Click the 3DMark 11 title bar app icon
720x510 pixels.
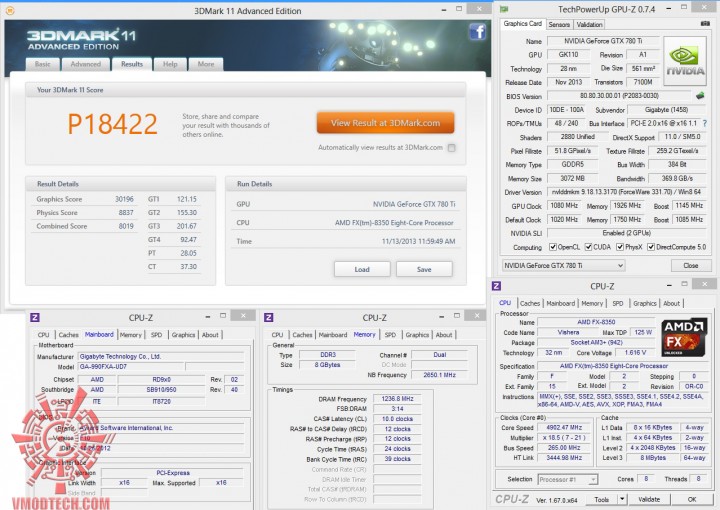(10, 10)
